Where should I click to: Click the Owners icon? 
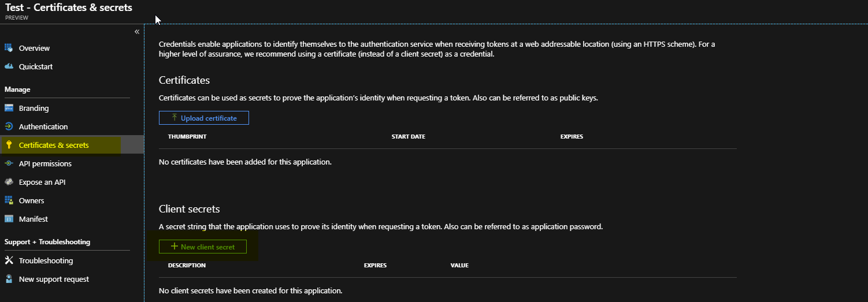(9, 200)
